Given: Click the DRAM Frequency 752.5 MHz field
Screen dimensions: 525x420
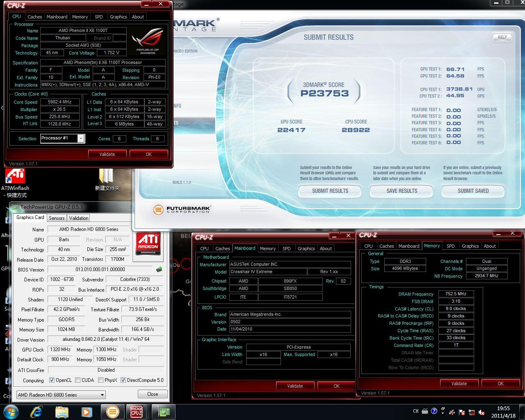Looking at the screenshot, I should pyautogui.click(x=456, y=294).
